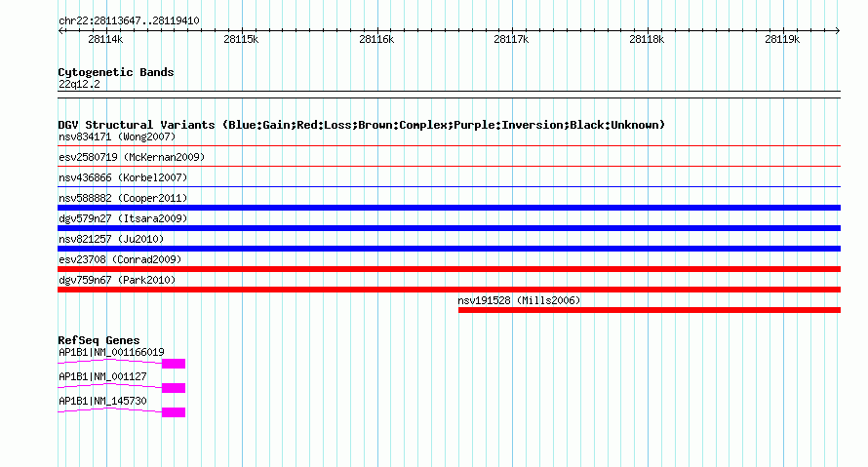Image resolution: width=868 pixels, height=467 pixels.
Task: Click the 28115k ruler tick label
Action: [x=241, y=39]
